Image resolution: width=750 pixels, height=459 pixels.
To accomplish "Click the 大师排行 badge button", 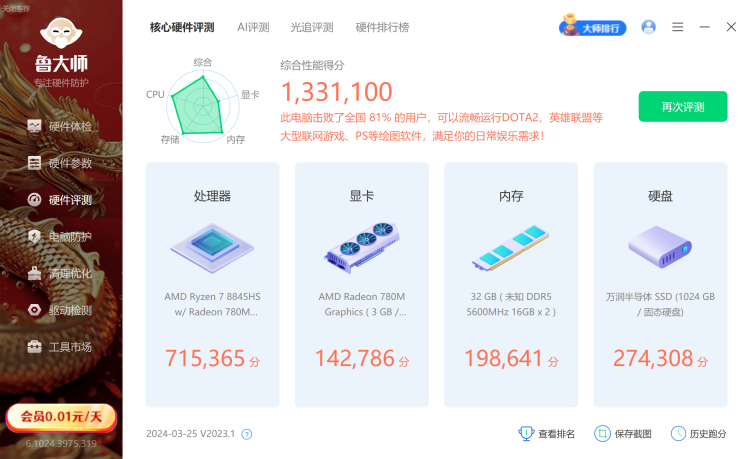I will [x=593, y=27].
